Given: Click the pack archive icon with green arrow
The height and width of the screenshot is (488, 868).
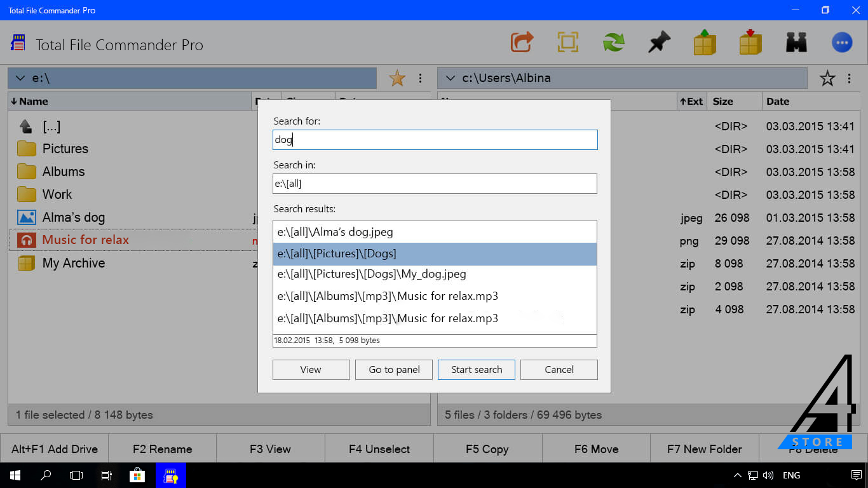Looking at the screenshot, I should 704,42.
